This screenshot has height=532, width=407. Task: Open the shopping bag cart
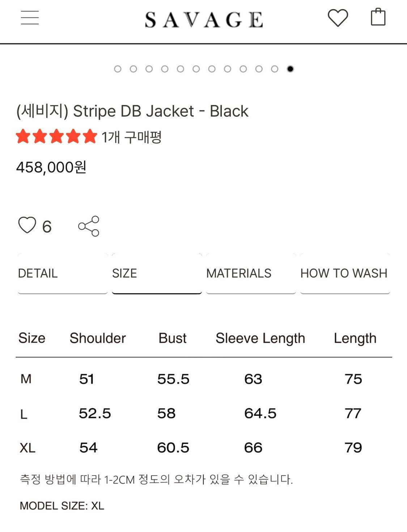pos(378,17)
